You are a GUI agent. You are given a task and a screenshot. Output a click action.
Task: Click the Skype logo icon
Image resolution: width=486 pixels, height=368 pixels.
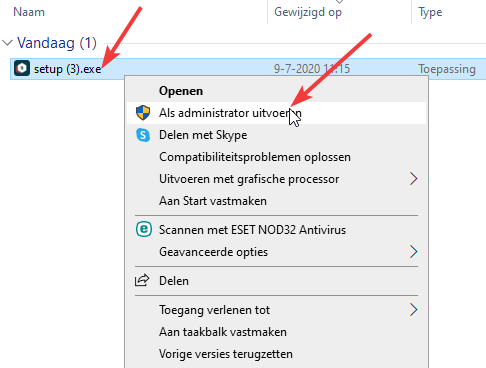click(x=143, y=135)
